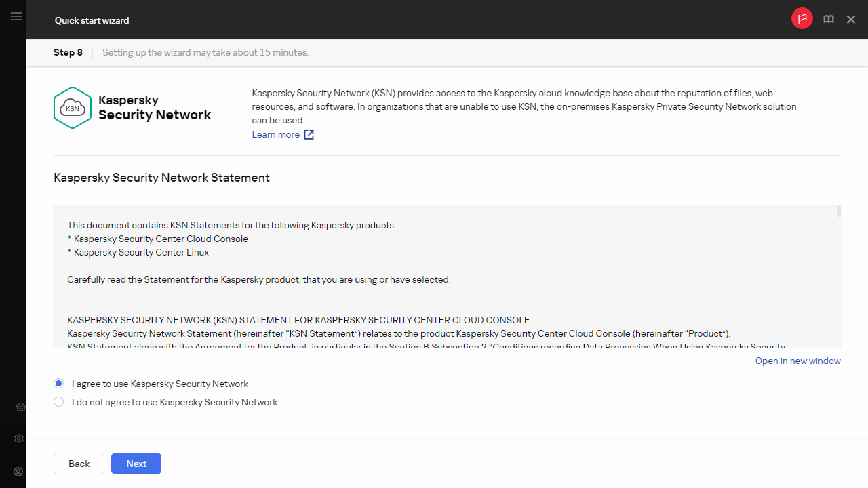Click the red flag notifications icon
Viewport: 868px width, 488px height.
pos(802,19)
